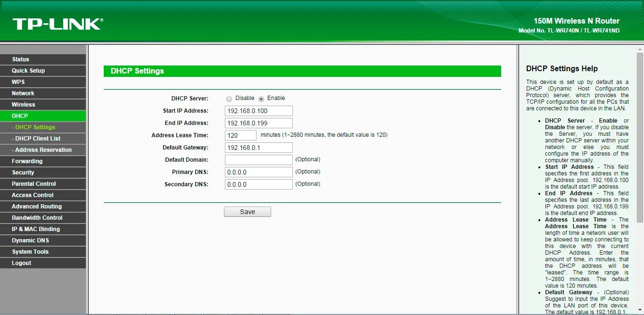Image resolution: width=644 pixels, height=315 pixels.
Task: Go to Parental Control
Action: [43, 184]
